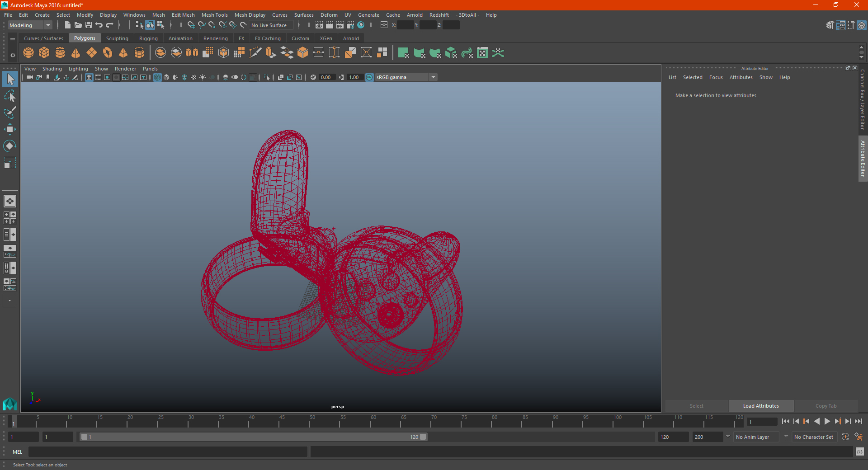Start IPR render from status line

[x=340, y=25]
